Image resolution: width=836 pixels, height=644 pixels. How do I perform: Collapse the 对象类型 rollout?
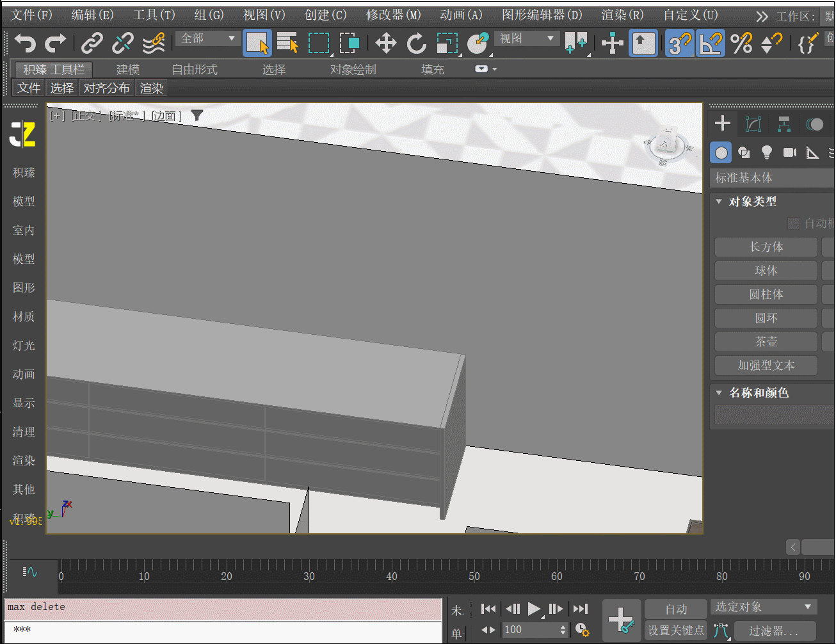coord(719,202)
